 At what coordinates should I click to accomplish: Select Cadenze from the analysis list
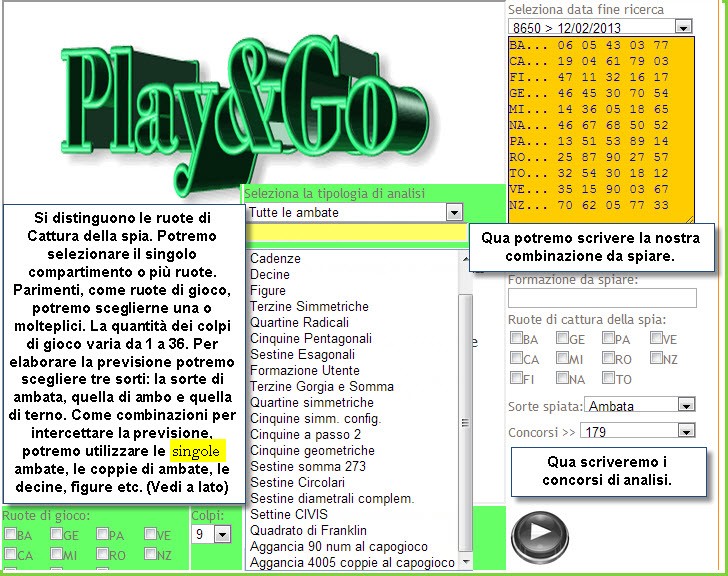point(275,259)
